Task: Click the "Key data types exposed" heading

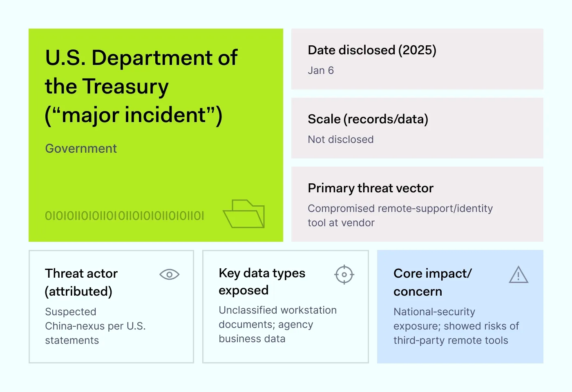Action: (262, 281)
